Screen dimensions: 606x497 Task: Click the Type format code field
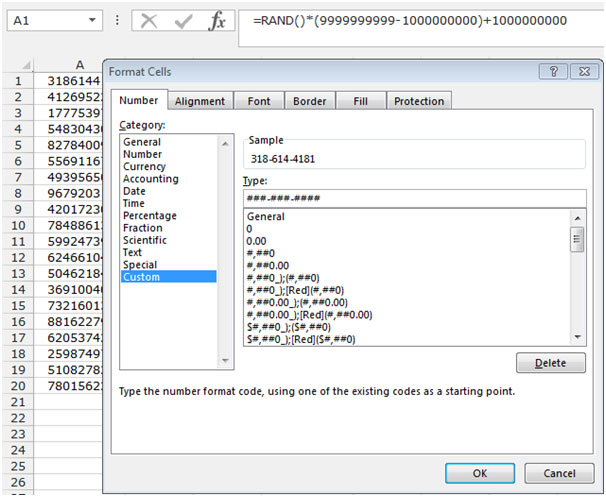click(414, 198)
